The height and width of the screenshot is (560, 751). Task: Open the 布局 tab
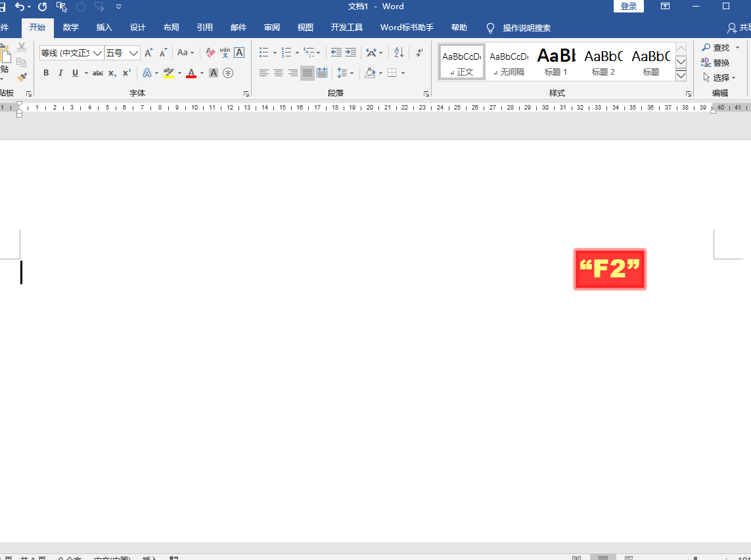171,28
